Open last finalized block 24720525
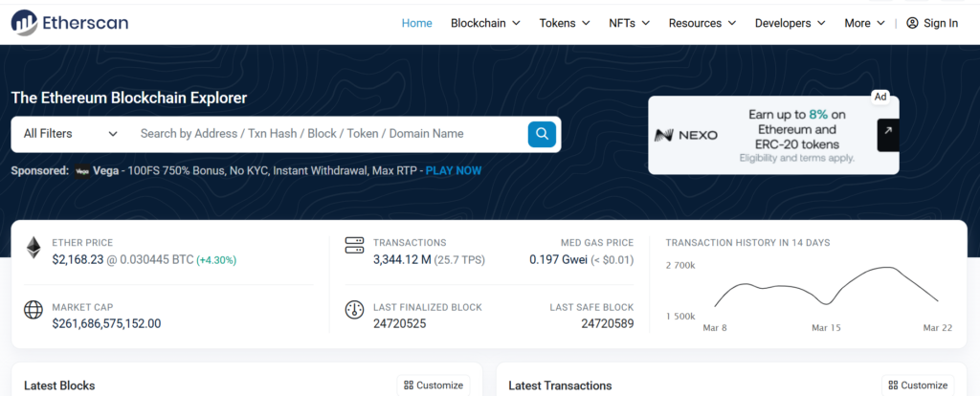The height and width of the screenshot is (396, 980). (399, 323)
